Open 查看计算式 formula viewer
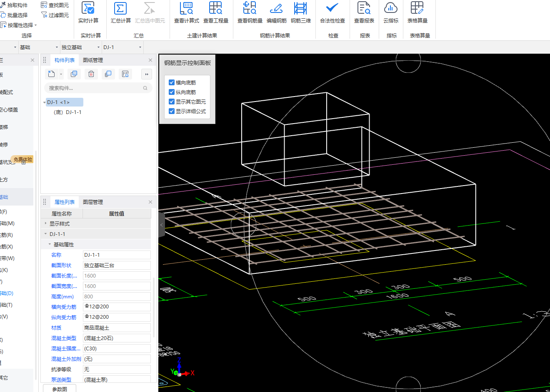 [186, 12]
